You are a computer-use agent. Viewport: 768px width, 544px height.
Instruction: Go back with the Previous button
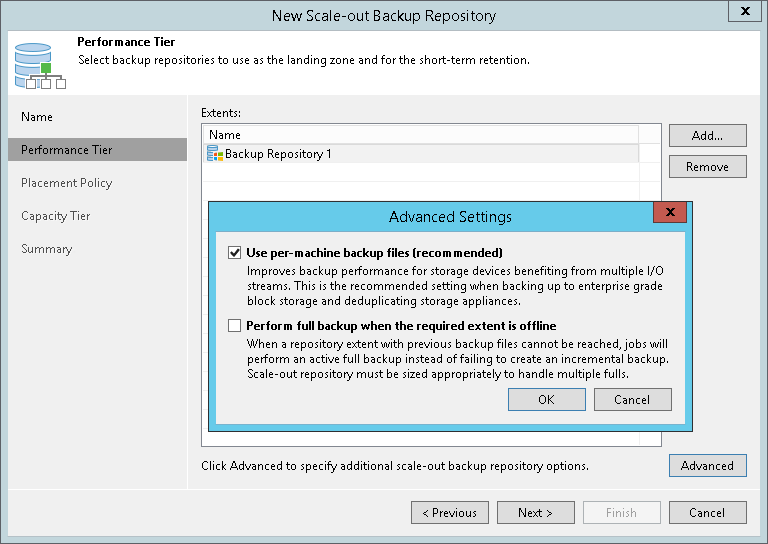point(449,513)
